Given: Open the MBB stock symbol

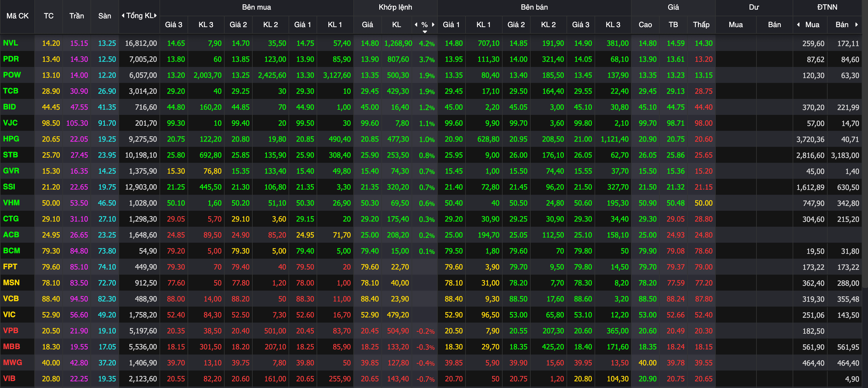Looking at the screenshot, I should pyautogui.click(x=11, y=347).
